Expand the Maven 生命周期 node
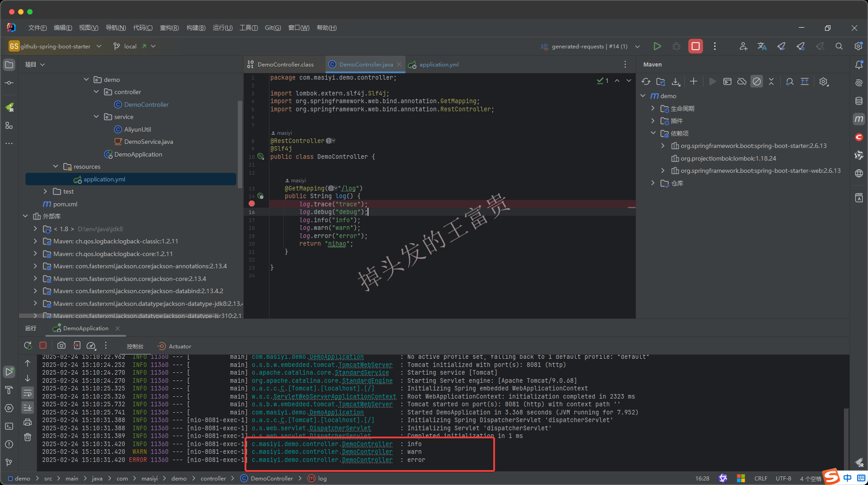The height and width of the screenshot is (485, 868). tap(653, 109)
